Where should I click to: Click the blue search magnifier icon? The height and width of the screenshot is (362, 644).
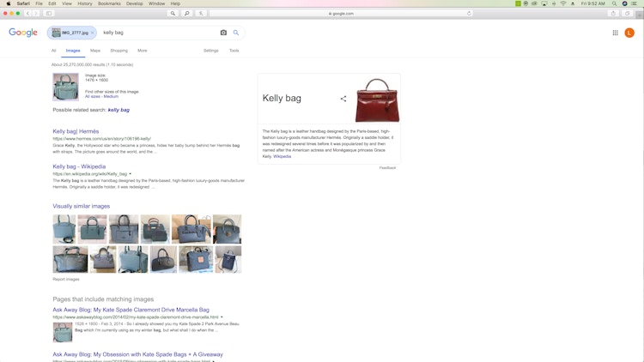pos(236,33)
